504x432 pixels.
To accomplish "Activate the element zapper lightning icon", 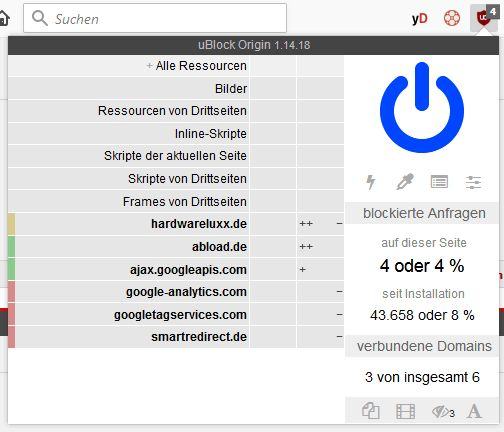I will coord(371,182).
